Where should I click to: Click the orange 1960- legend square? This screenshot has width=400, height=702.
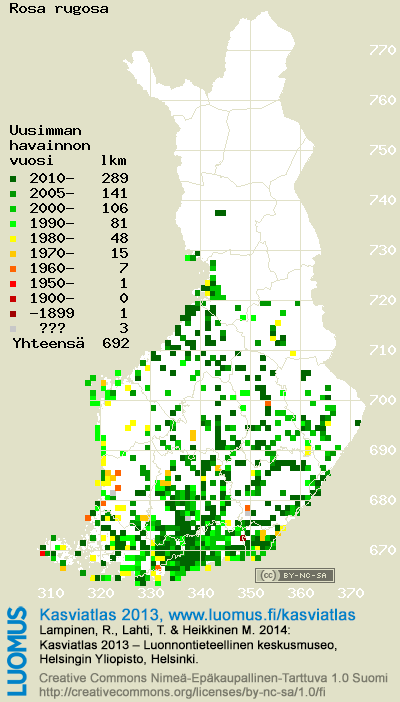coord(13,269)
